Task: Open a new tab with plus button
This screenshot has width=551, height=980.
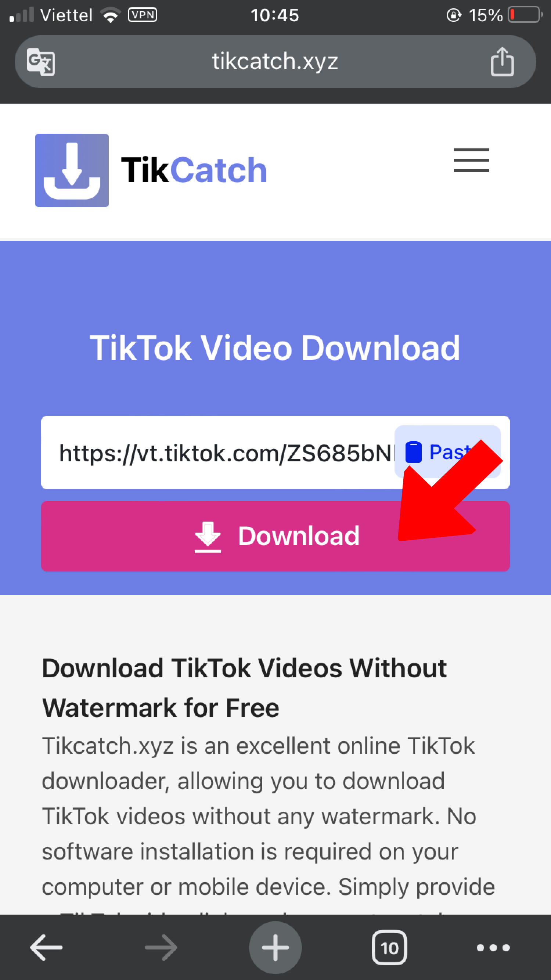Action: click(x=275, y=947)
